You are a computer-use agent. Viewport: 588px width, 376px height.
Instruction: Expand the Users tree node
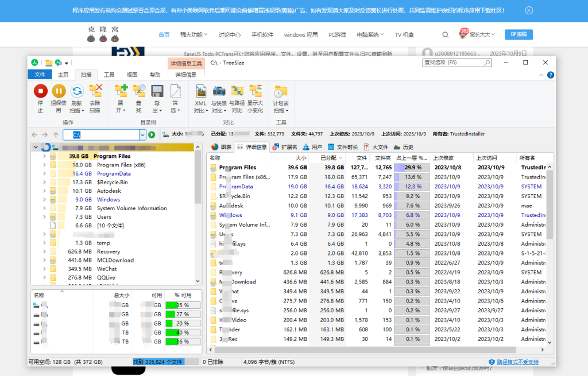point(44,216)
